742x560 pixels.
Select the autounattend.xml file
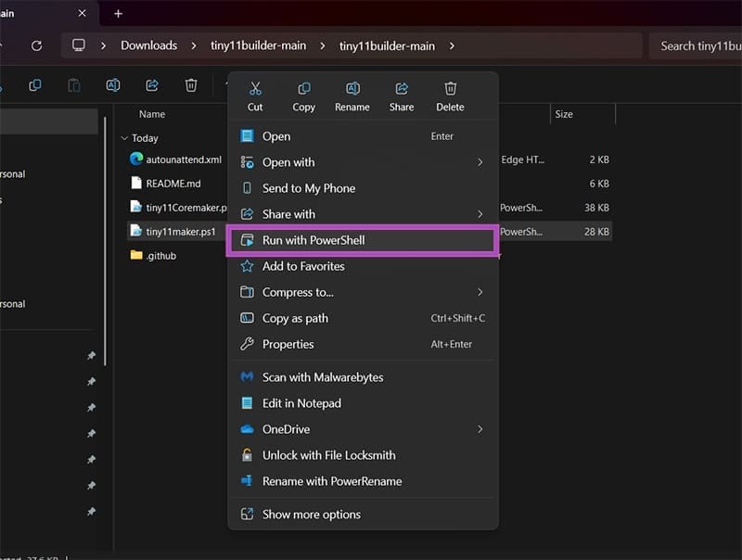[183, 159]
